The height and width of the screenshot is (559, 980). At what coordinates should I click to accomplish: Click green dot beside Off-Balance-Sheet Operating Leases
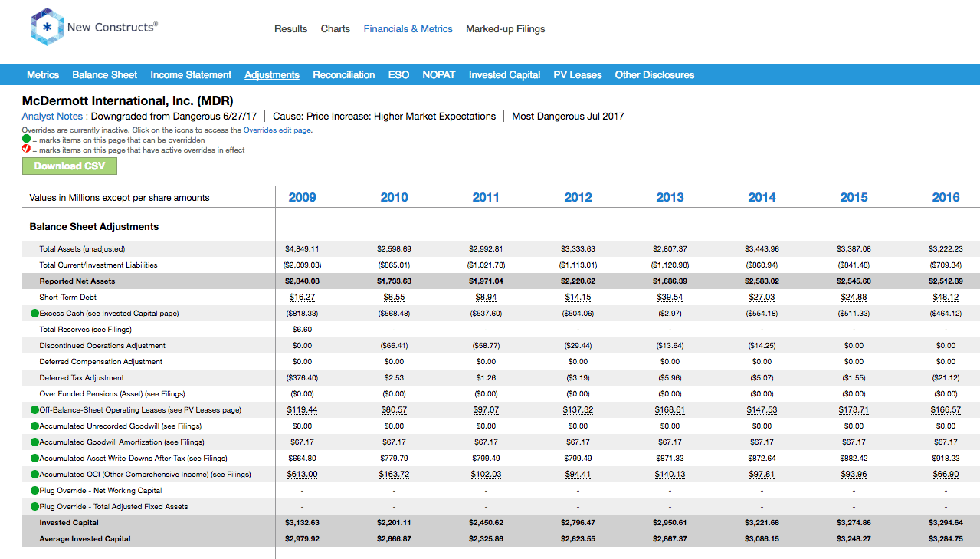click(x=34, y=409)
